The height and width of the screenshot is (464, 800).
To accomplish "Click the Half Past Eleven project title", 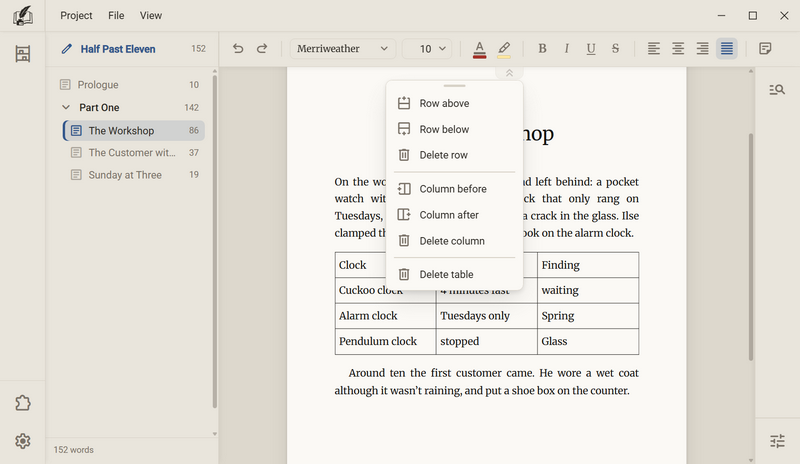I will (x=118, y=49).
